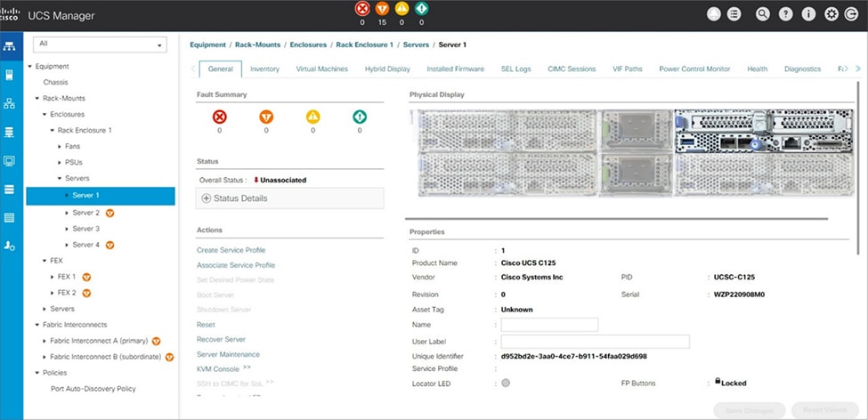Screen dimensions: 868x420
Task: Switch to the SEL Logs tab
Action: point(516,69)
